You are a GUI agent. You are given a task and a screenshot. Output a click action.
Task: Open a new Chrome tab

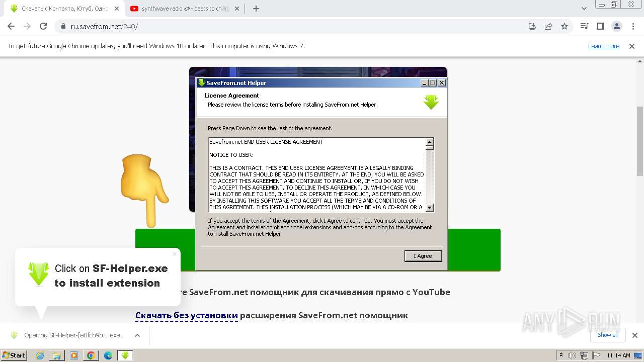tap(256, 9)
